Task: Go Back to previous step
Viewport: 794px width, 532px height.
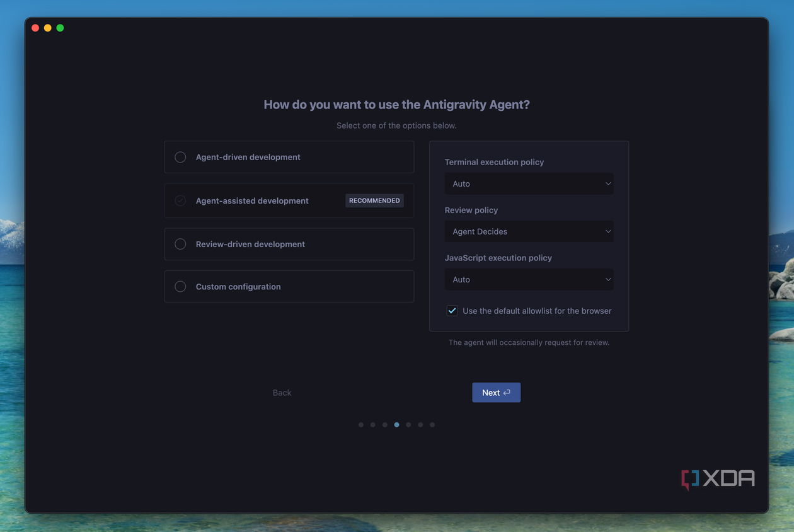Action: click(x=282, y=393)
